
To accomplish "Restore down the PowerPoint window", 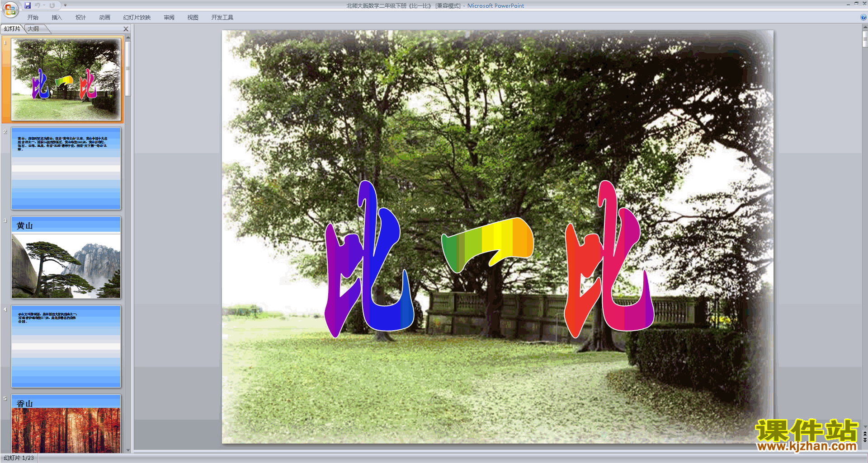I will tap(856, 4).
